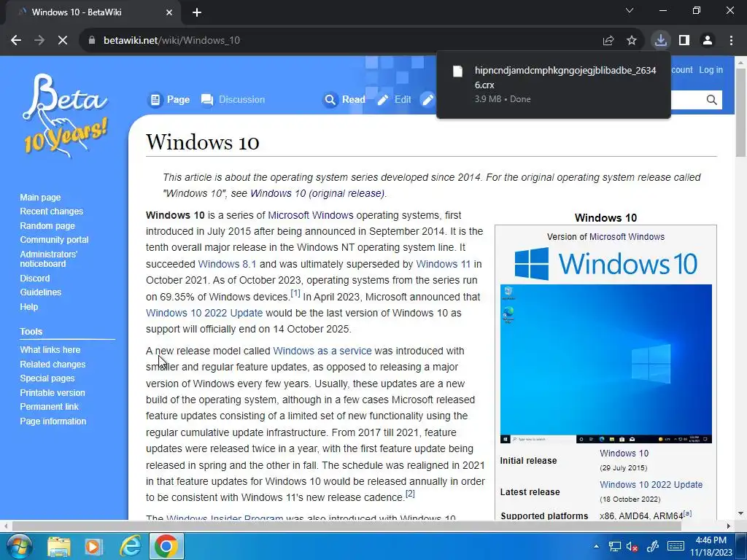The image size is (747, 560).
Task: Select the Read tab
Action: [344, 99]
